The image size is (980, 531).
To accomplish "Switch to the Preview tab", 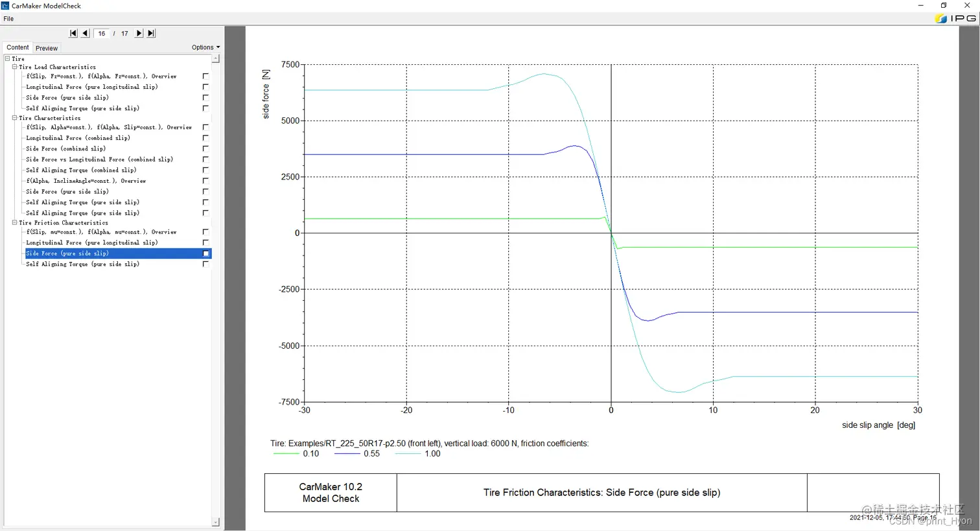I will [x=47, y=48].
